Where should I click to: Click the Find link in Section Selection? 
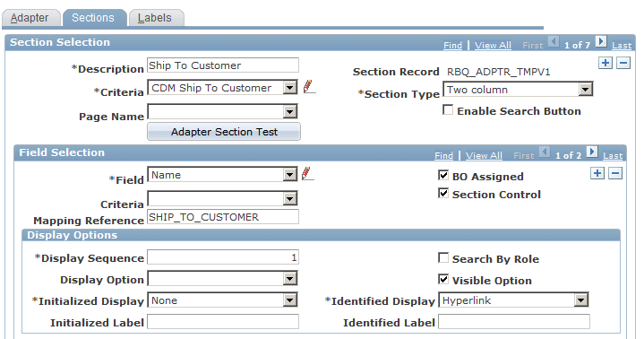(452, 45)
